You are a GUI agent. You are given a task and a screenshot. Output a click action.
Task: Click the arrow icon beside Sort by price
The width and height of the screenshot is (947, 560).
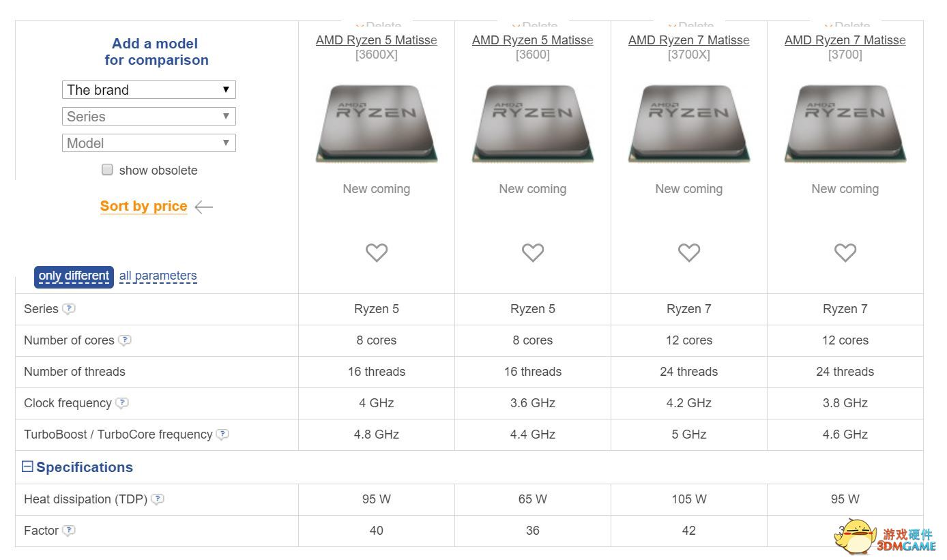click(204, 207)
